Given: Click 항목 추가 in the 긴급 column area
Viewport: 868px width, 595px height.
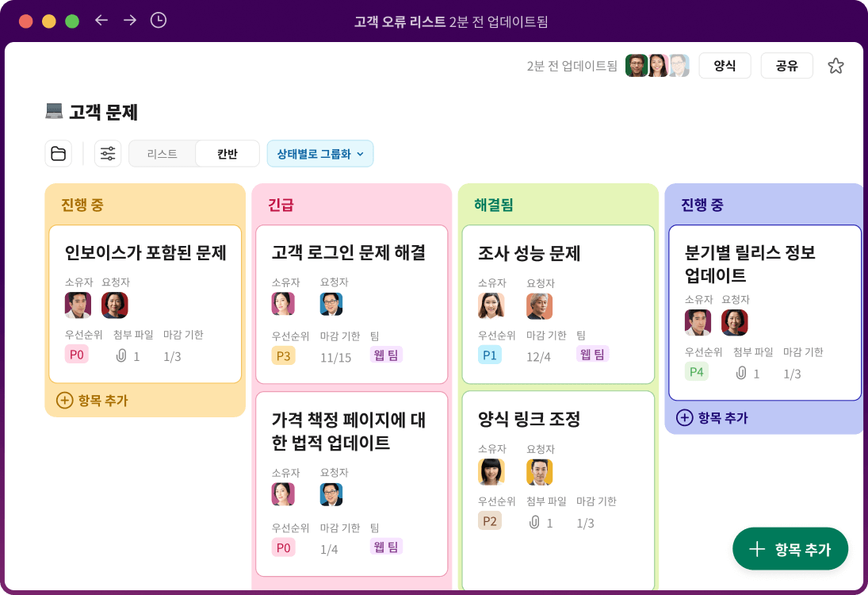Looking at the screenshot, I should [x=790, y=548].
